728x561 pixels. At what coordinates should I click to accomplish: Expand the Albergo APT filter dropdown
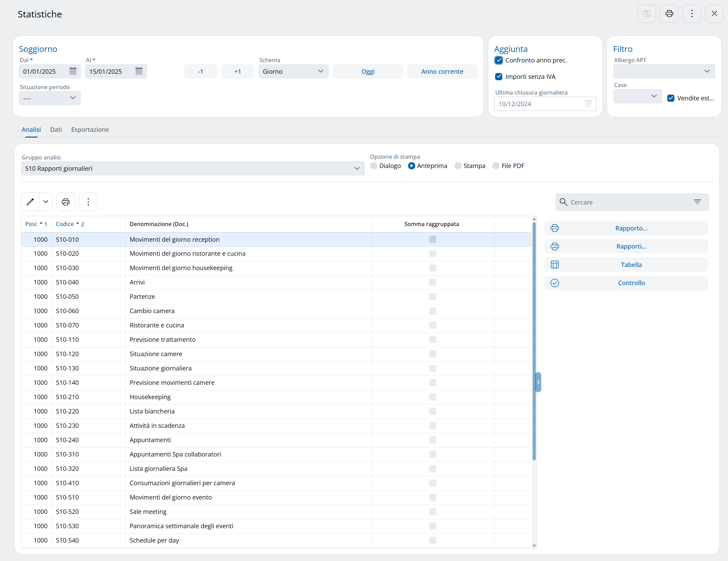(x=664, y=71)
